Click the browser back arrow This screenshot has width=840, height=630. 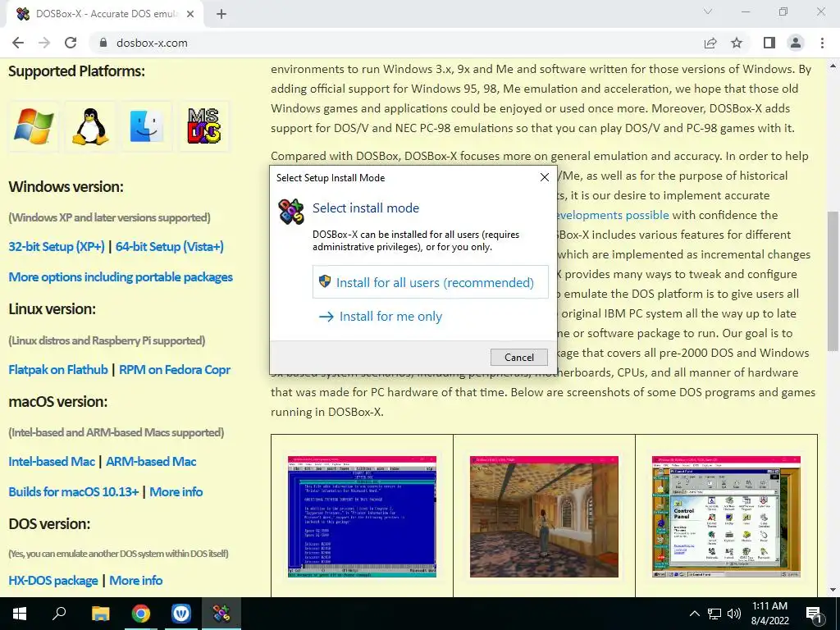(18, 43)
